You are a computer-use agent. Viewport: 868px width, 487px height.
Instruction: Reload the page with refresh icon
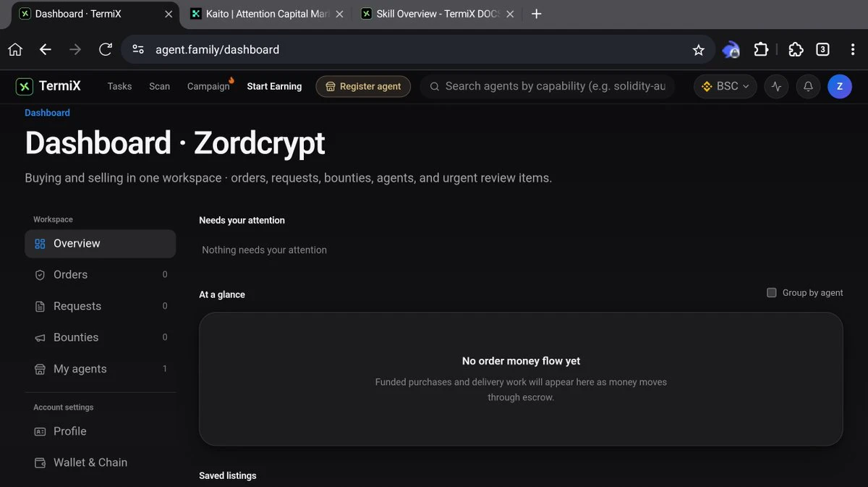[106, 50]
